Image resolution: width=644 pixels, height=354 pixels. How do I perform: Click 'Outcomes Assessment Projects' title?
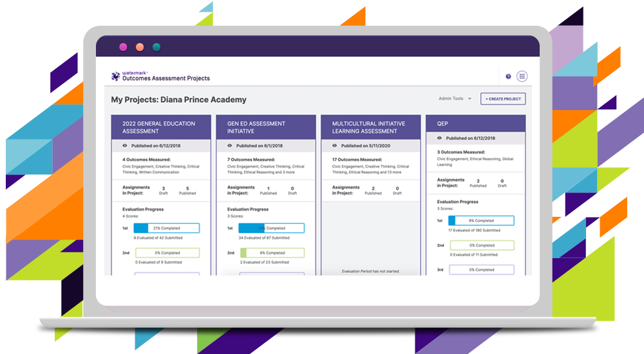pyautogui.click(x=166, y=79)
